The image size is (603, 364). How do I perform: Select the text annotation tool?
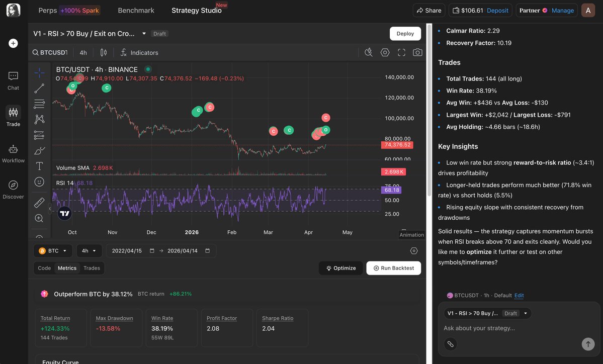[x=39, y=166]
